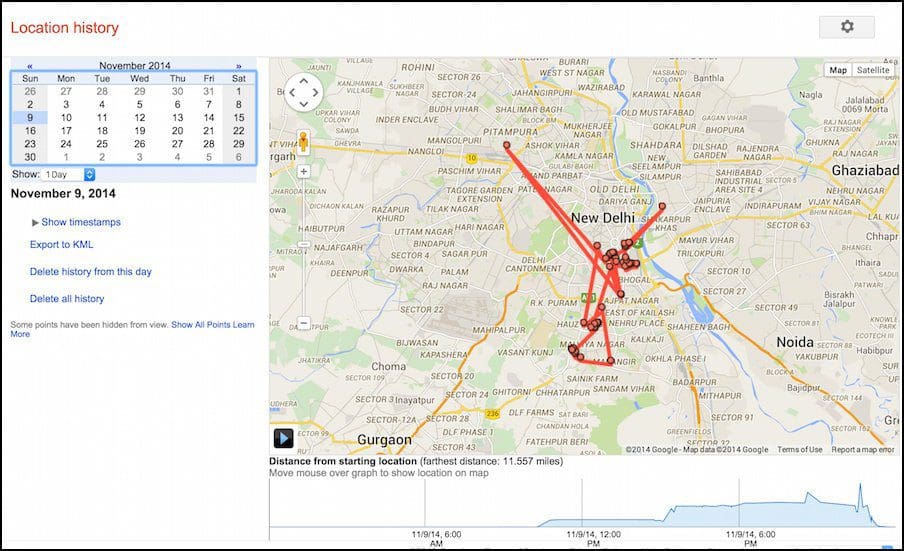This screenshot has width=904, height=551.
Task: Open the Show 1 Day dropdown
Action: 69,175
